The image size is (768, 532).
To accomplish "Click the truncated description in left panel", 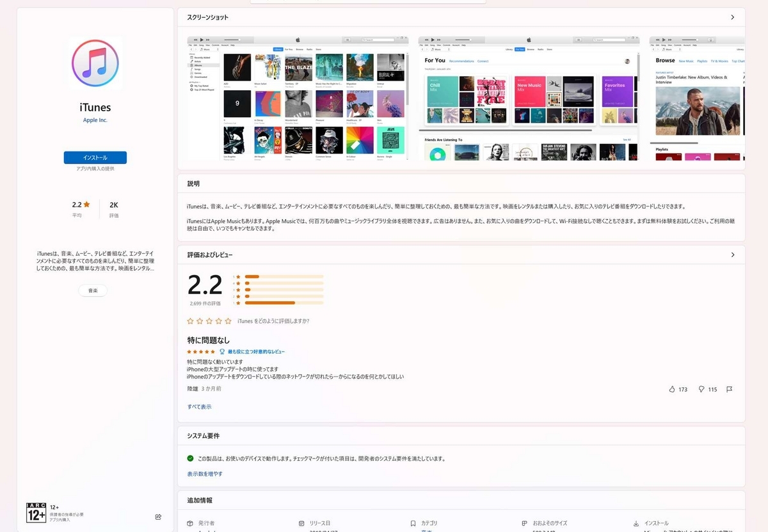I will pyautogui.click(x=95, y=261).
